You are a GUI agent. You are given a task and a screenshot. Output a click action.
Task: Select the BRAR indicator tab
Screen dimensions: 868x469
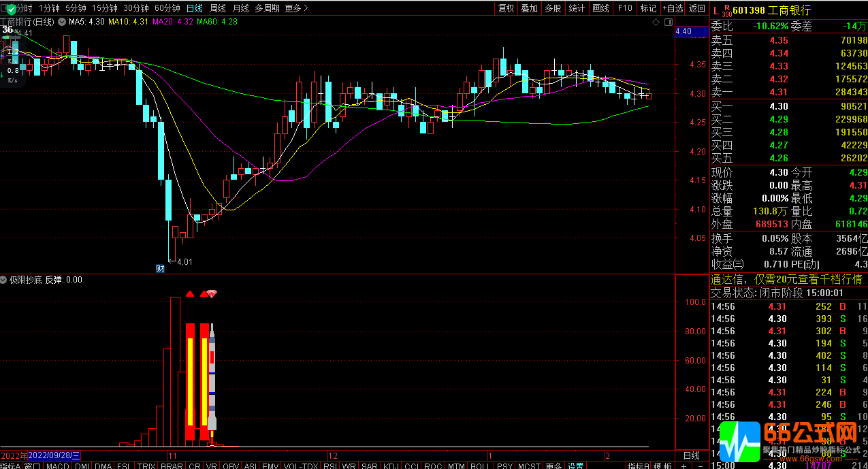(x=171, y=466)
